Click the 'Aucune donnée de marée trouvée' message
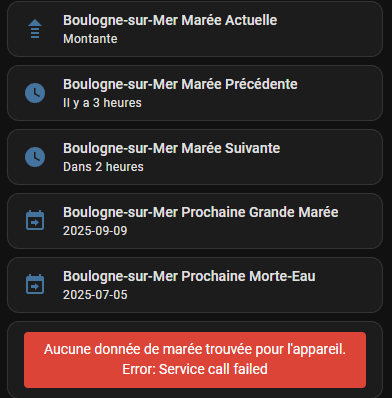The width and height of the screenshot is (392, 398). click(x=195, y=349)
